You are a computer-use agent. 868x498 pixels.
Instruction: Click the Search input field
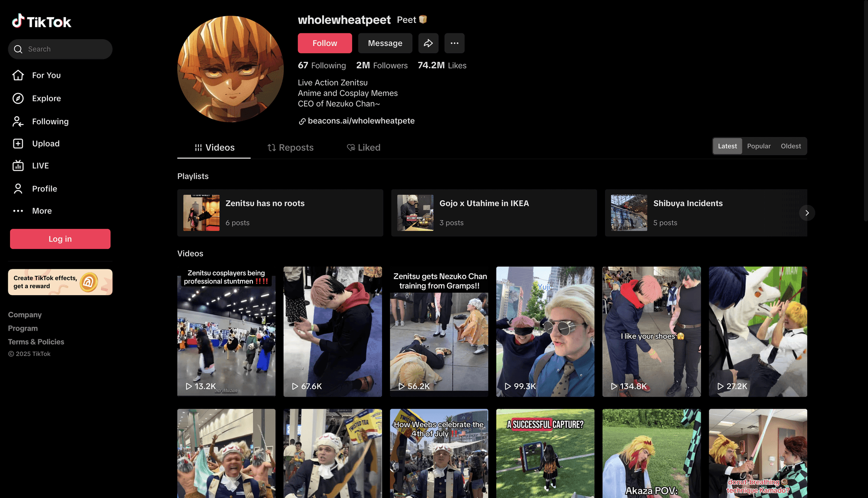coord(65,49)
